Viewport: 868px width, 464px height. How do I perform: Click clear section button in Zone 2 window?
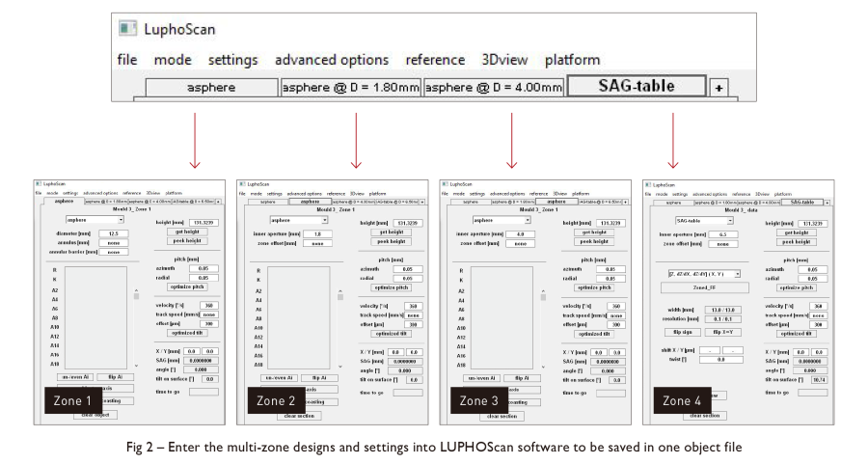pos(299,415)
